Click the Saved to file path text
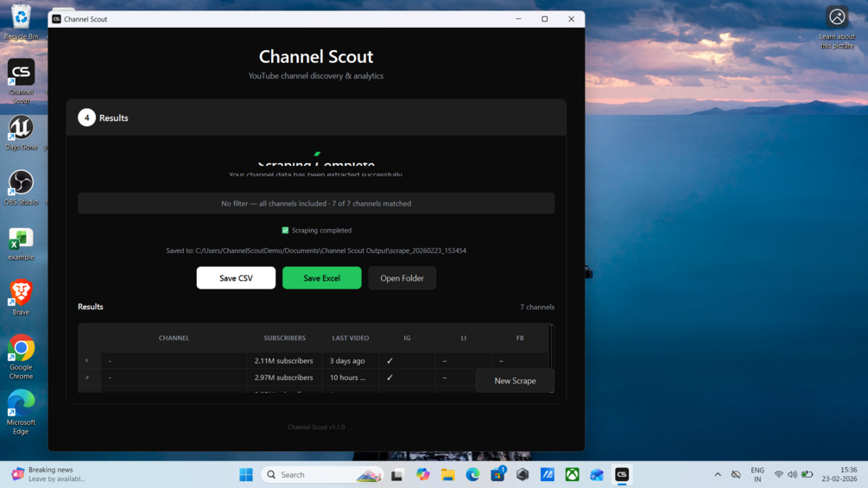 click(x=316, y=250)
